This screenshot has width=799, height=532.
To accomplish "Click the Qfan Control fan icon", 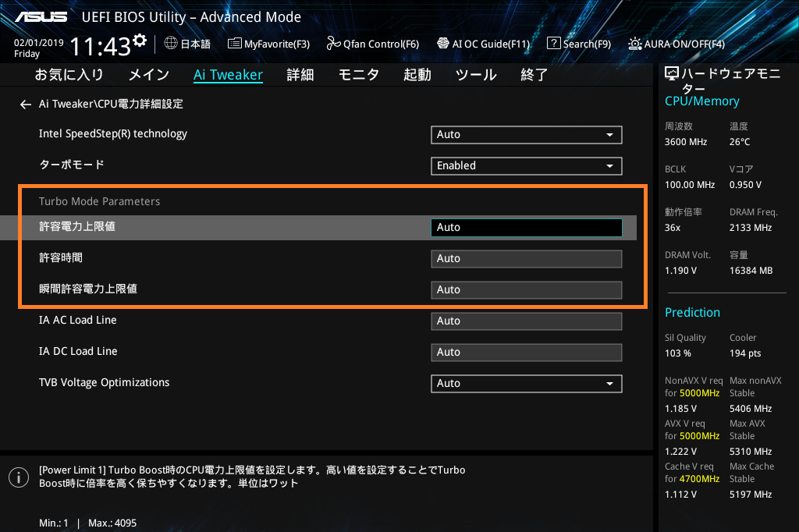I will [x=334, y=44].
